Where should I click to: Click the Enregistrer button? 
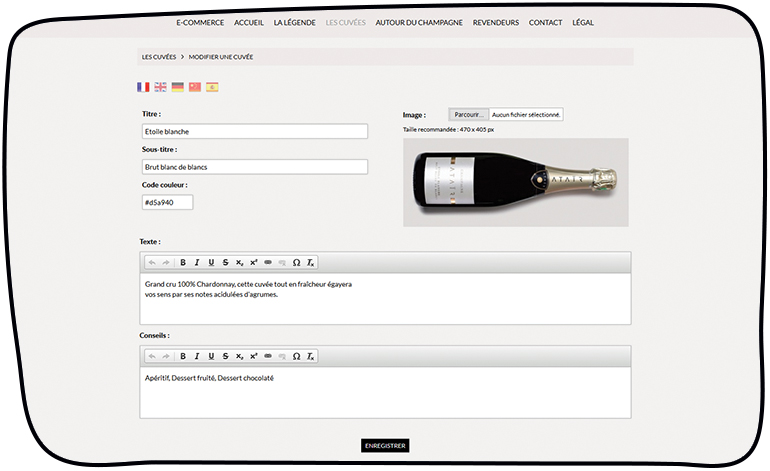385,446
